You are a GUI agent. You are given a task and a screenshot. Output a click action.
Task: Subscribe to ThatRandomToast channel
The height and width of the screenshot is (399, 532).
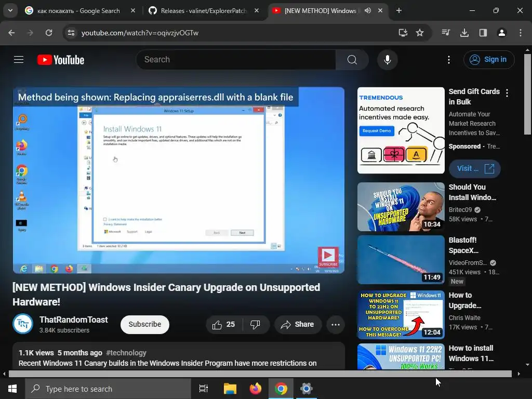145,324
